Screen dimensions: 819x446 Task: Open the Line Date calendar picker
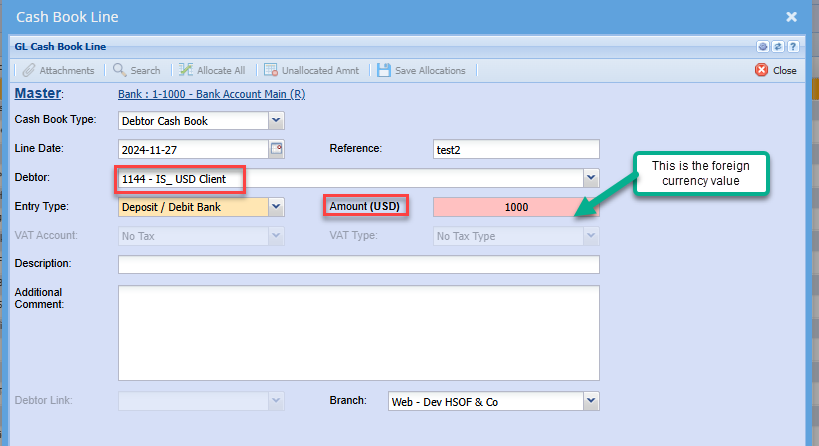pos(276,149)
